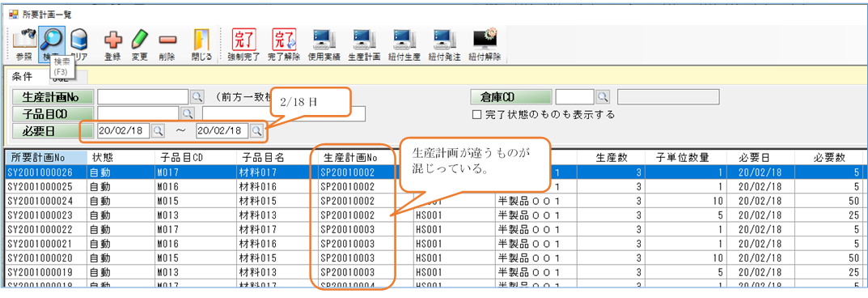
Task: Open the 生産計画 toolbar icon
Action: point(364,44)
